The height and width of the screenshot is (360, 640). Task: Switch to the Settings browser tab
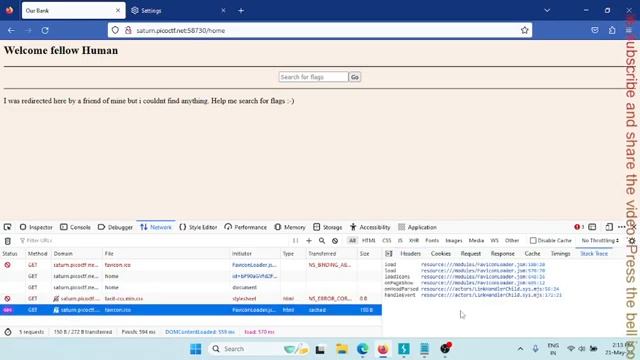pyautogui.click(x=178, y=11)
